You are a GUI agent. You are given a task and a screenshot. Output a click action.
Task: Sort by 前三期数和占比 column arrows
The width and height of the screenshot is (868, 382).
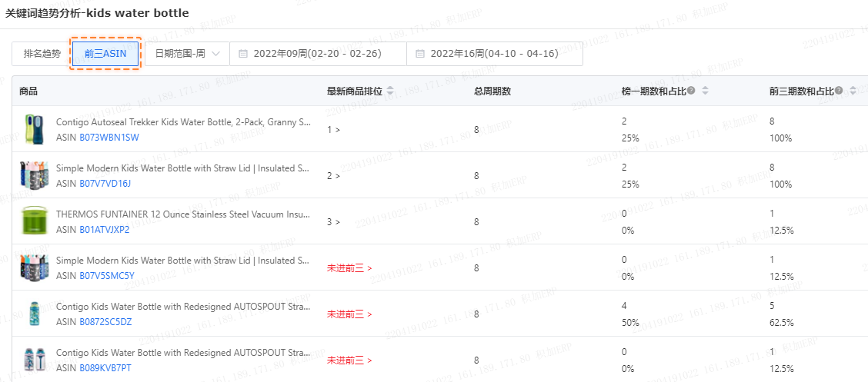tap(853, 91)
